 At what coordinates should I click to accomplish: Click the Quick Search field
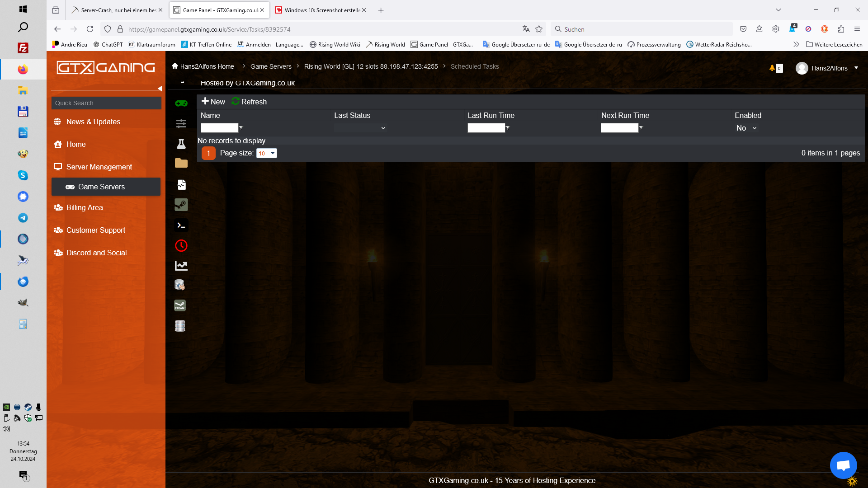click(x=106, y=103)
